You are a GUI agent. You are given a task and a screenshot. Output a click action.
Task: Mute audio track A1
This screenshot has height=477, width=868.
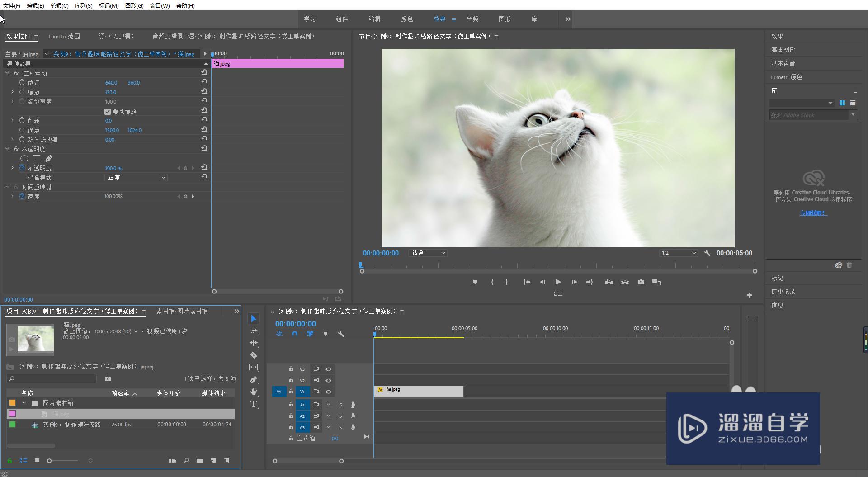coord(328,405)
